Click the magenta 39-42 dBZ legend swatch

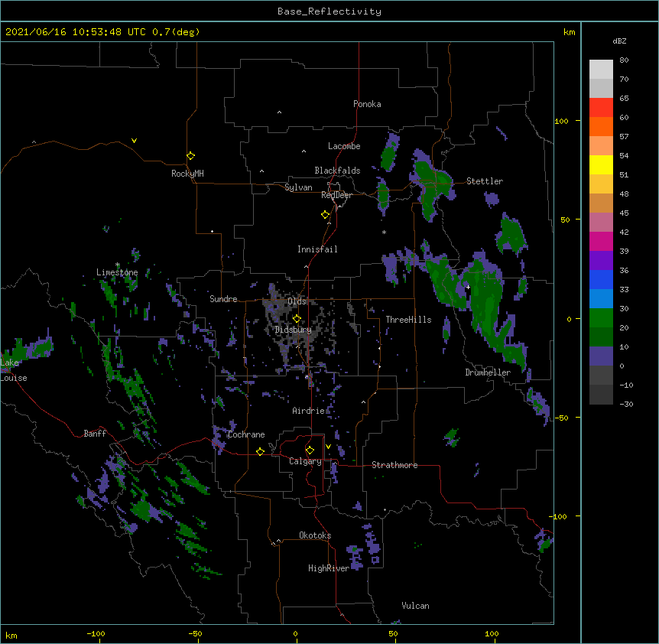coord(601,242)
